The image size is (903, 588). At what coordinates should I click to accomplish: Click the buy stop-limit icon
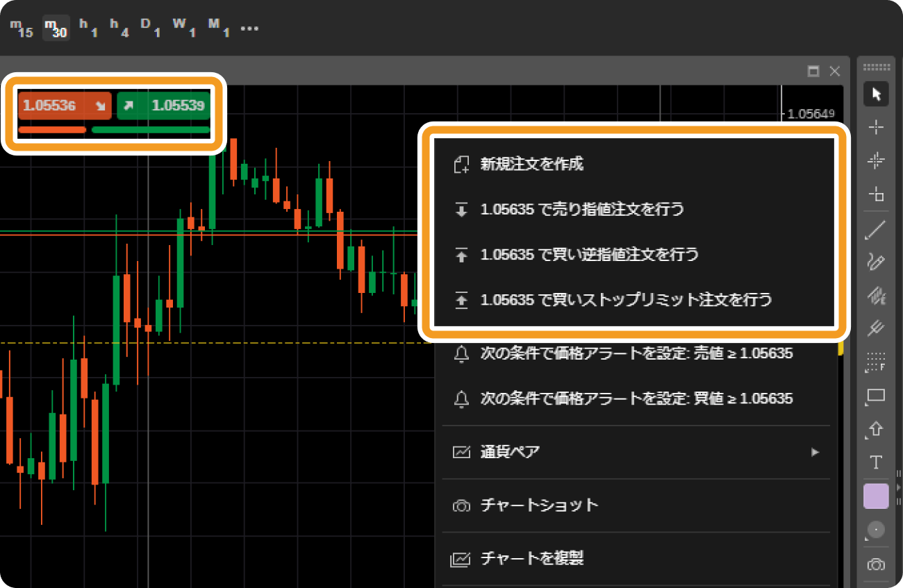[461, 300]
